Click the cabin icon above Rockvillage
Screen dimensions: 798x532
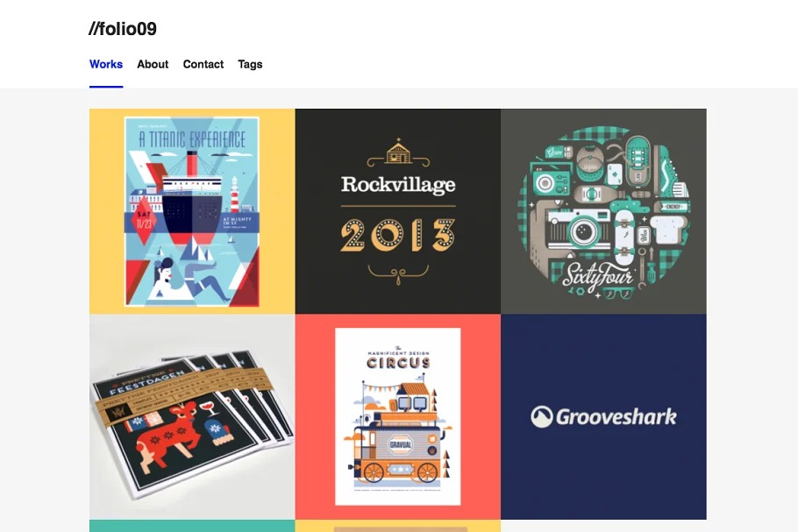click(398, 152)
